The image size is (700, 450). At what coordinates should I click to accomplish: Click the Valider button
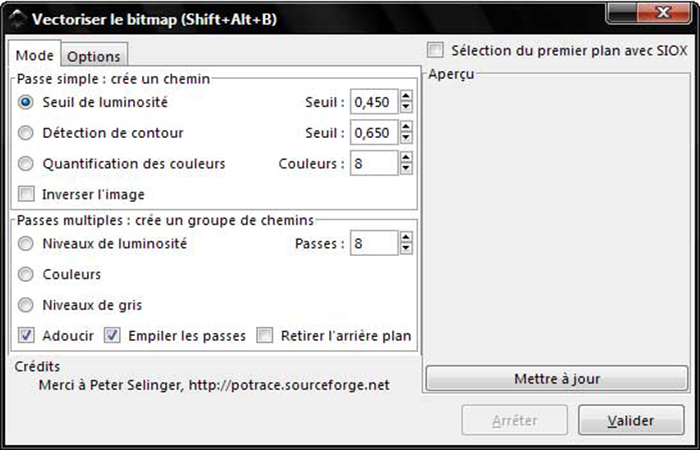[631, 421]
